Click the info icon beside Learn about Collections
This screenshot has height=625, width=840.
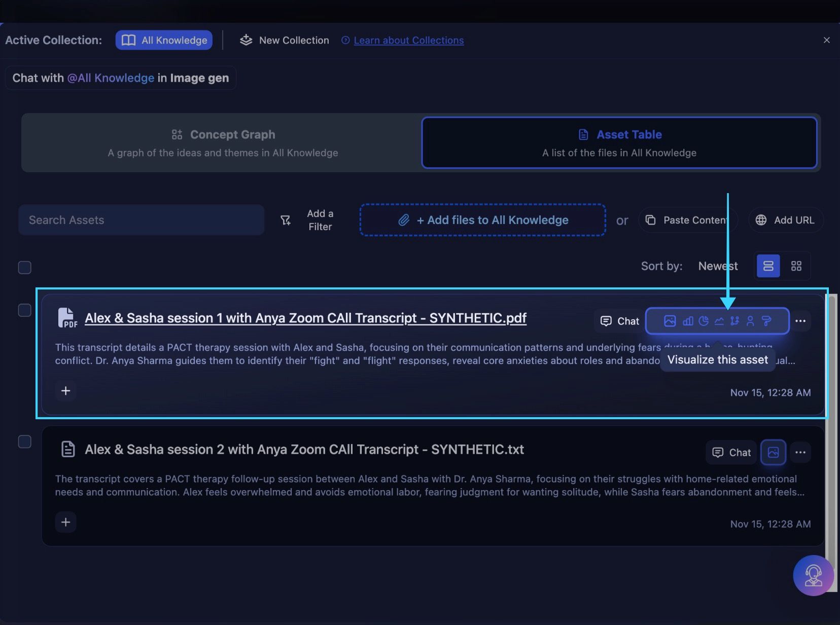point(345,40)
